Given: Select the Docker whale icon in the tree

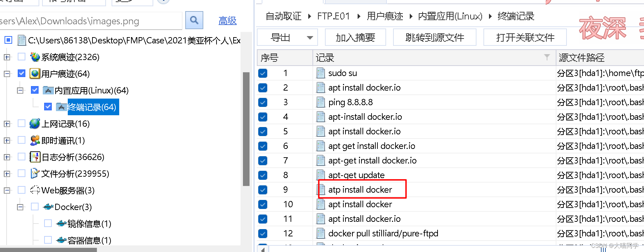Looking at the screenshot, I should pyautogui.click(x=49, y=207).
